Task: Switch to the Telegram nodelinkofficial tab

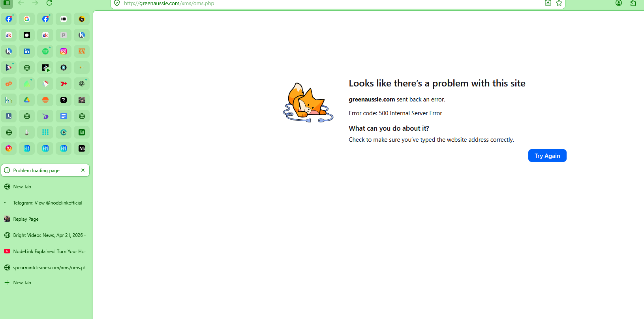Action: (x=47, y=203)
